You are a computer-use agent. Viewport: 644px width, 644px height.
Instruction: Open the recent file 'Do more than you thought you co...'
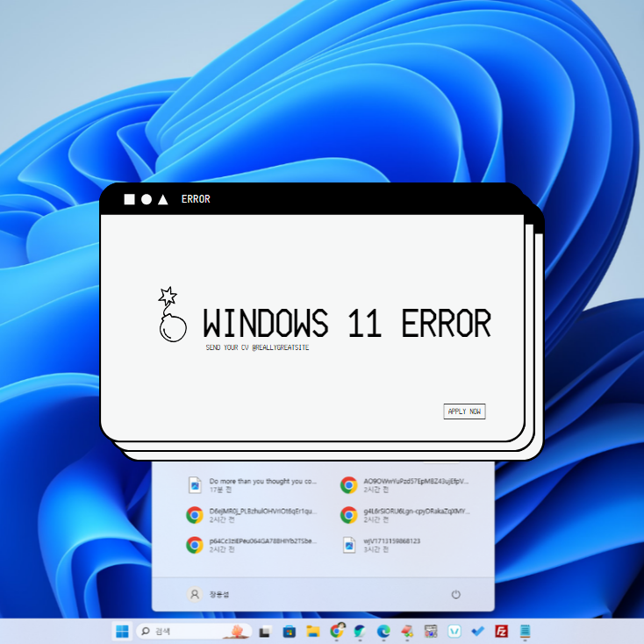[252, 485]
